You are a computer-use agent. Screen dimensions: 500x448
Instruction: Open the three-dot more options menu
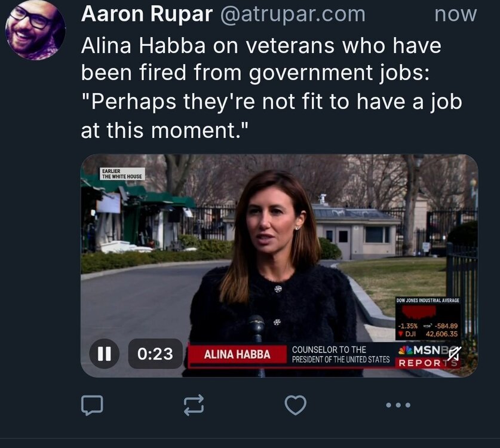(x=398, y=406)
